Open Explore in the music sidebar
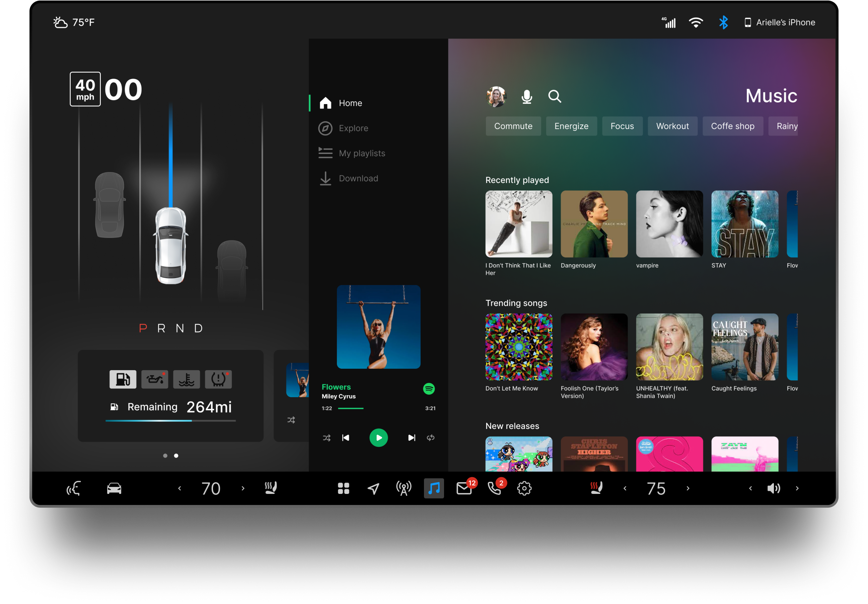868x604 pixels. click(x=353, y=128)
